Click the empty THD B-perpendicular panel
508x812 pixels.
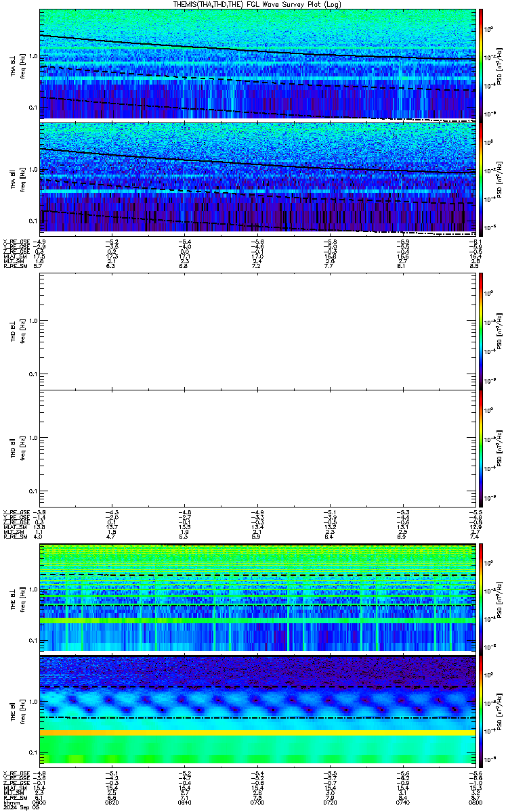click(x=257, y=331)
